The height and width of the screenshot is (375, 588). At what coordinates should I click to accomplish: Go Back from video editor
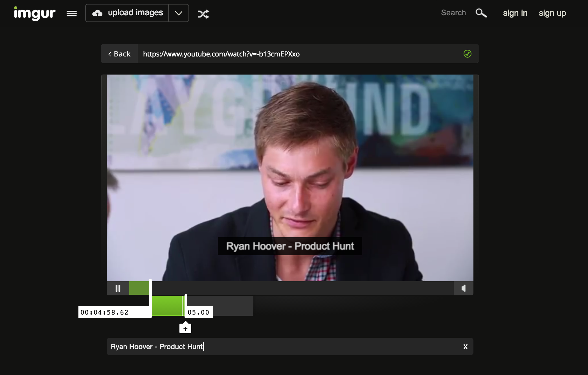119,54
